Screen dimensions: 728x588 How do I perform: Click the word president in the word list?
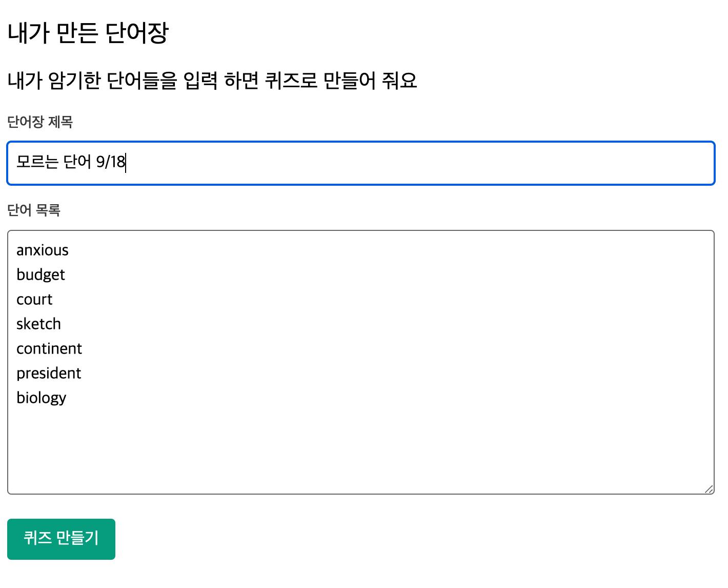point(49,374)
